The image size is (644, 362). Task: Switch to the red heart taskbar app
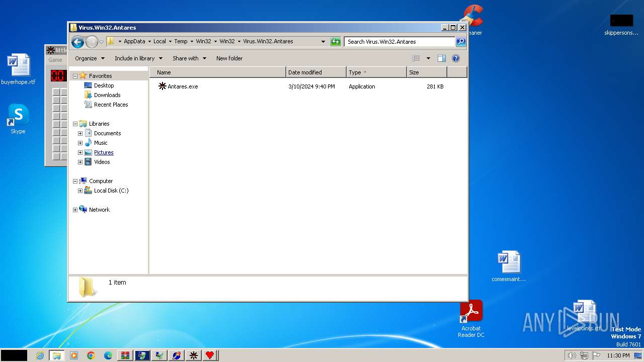point(210,355)
